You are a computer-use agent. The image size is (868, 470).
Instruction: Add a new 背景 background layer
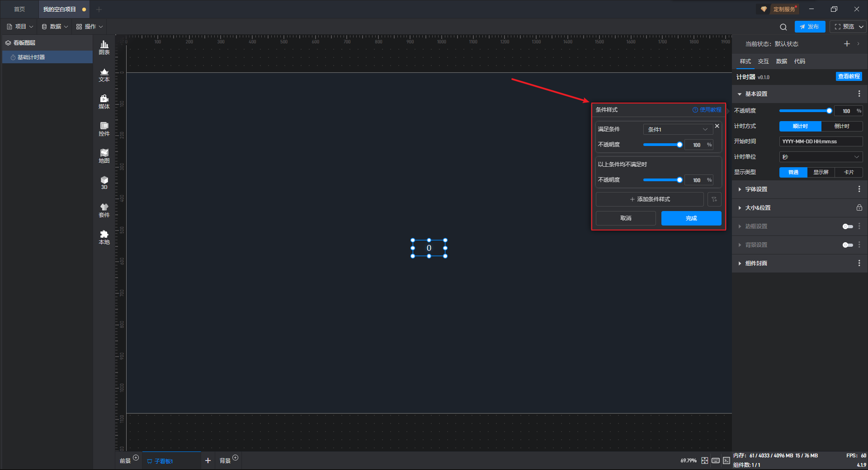(x=235, y=458)
